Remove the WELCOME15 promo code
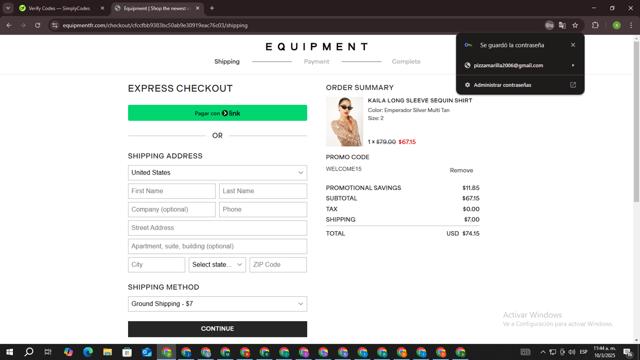This screenshot has height=360, width=640. 461,170
